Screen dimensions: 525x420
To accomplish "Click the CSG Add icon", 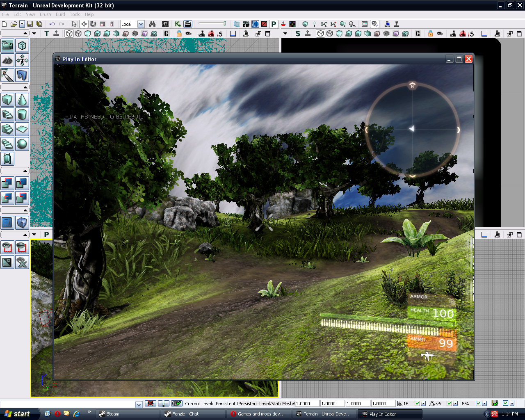I will pyautogui.click(x=7, y=183).
